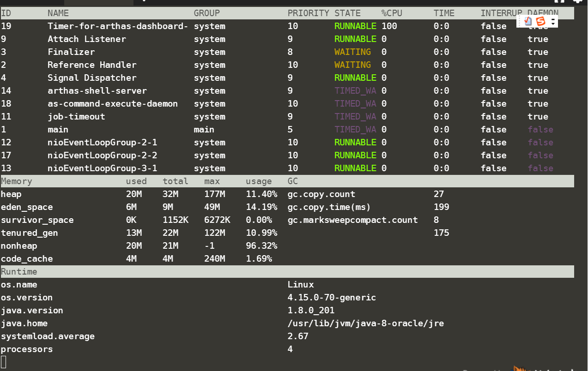Viewport: 588px width, 371px height.
Task: Open the settings gear icon at top right
Action: point(577,1)
